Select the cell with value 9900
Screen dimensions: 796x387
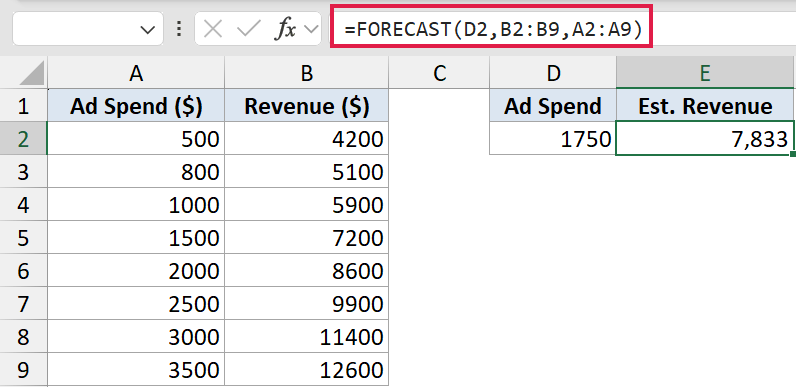(307, 304)
